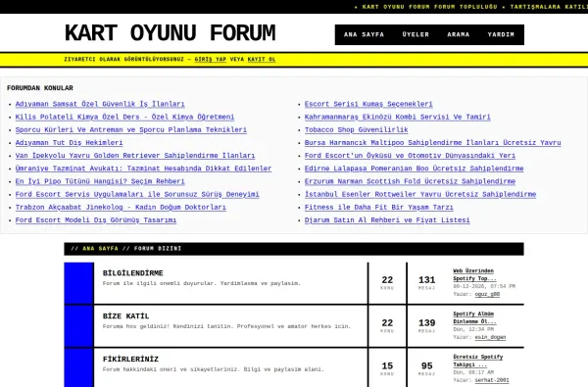Open Edirne Lalapaşa Pomeranian Boo topic
Image resolution: width=588 pixels, height=387 pixels.
[x=414, y=169]
